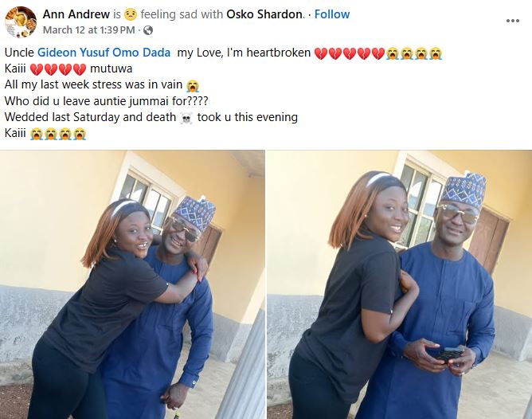Open Ann Andrew's profile picture
This screenshot has width=532, height=419.
tap(21, 22)
